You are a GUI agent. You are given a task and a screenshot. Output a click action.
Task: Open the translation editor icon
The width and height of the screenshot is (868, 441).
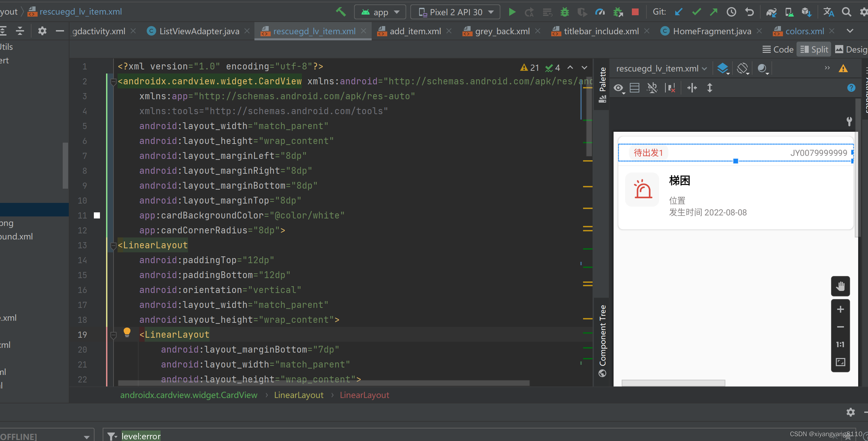point(828,12)
